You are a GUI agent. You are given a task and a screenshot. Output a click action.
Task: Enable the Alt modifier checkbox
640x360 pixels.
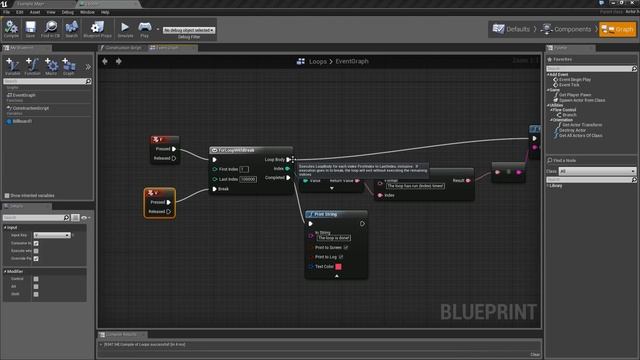[x=36, y=287]
